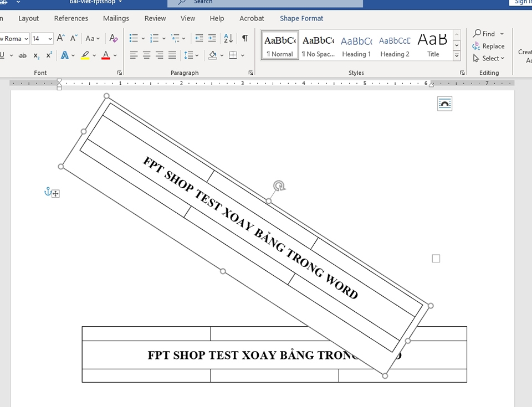This screenshot has height=407, width=532.
Task: Click the Layout Options icon near the table
Action: click(444, 104)
